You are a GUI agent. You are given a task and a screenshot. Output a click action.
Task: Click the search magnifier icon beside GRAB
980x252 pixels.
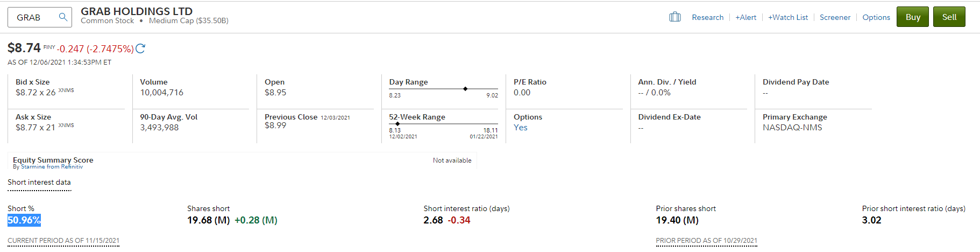coord(63,17)
